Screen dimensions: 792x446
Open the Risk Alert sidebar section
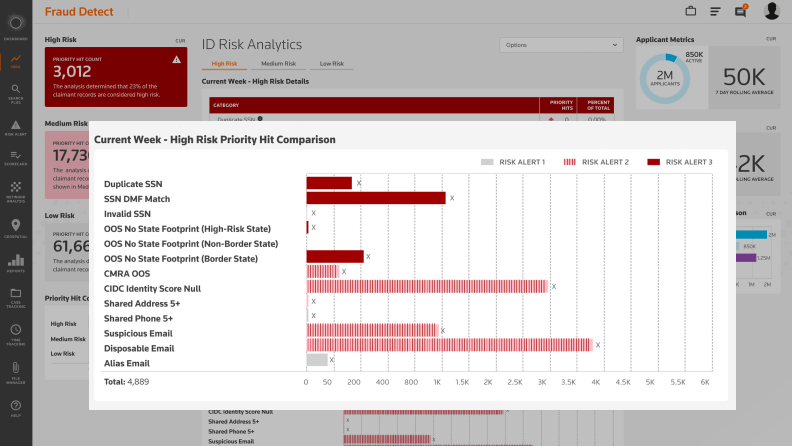click(15, 125)
